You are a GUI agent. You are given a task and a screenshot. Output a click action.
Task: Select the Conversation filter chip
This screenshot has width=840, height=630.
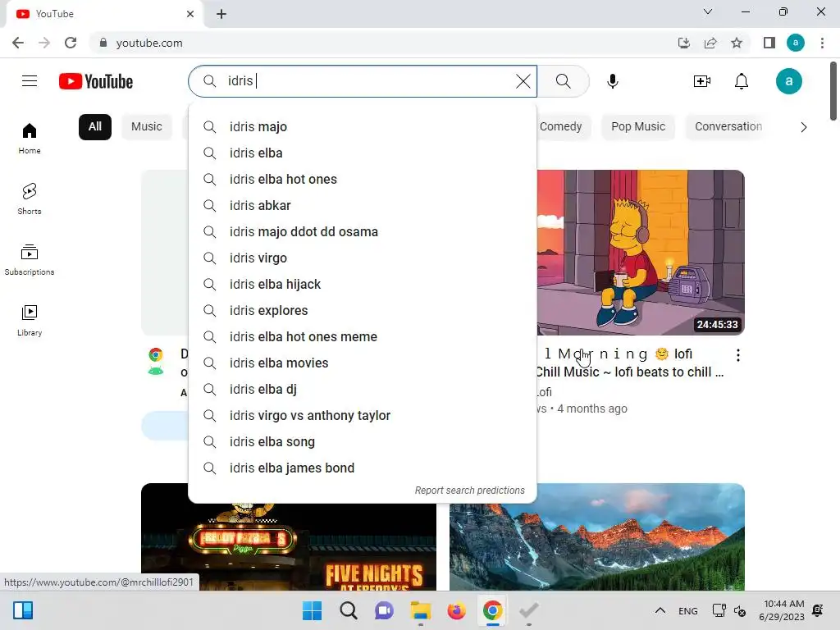pos(728,127)
